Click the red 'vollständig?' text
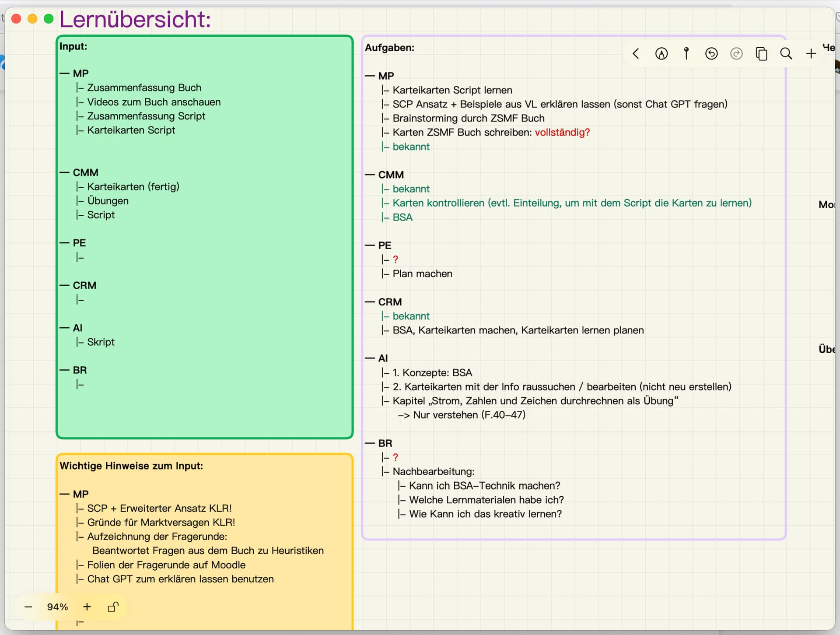840x635 pixels. click(x=562, y=132)
